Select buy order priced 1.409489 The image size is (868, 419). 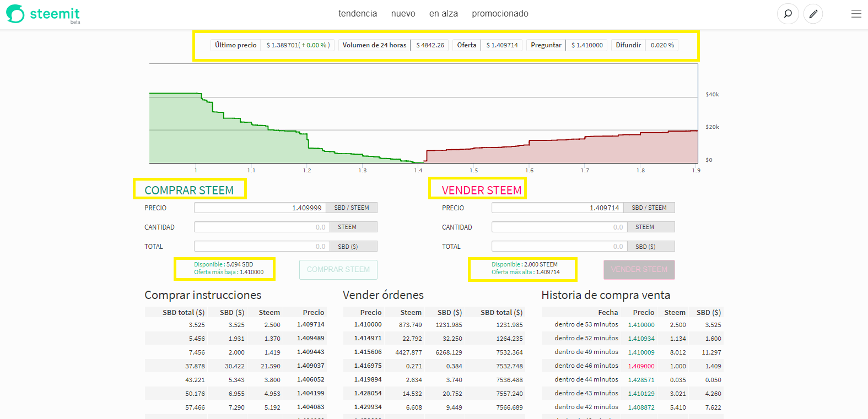tap(236, 339)
